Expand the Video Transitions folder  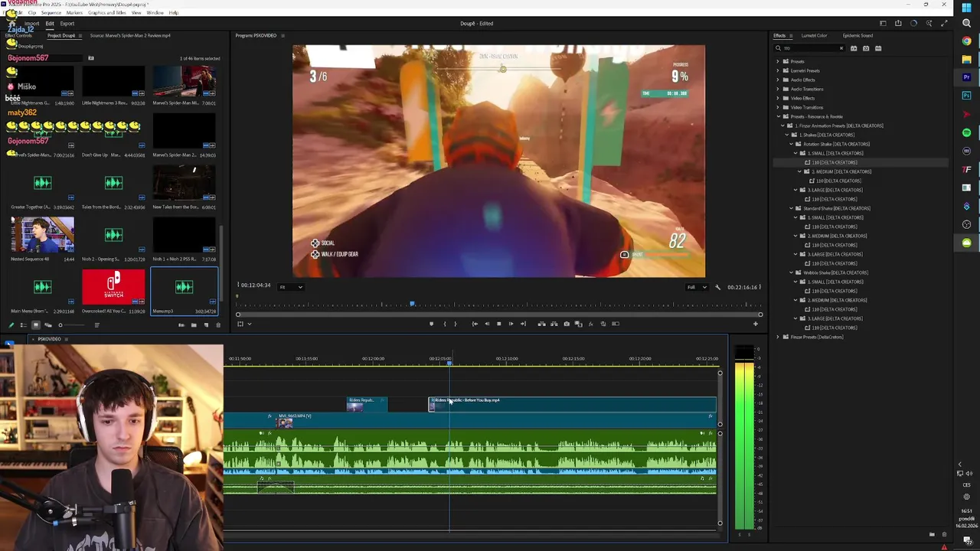pyautogui.click(x=778, y=107)
